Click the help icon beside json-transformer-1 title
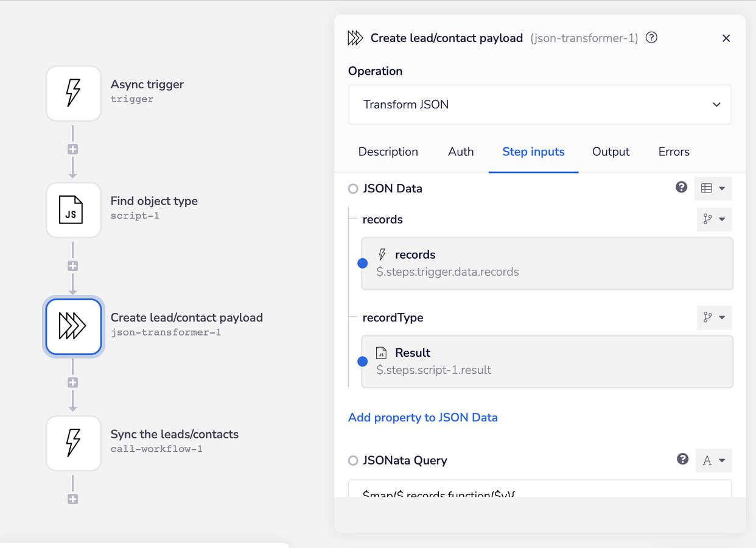Image resolution: width=756 pixels, height=548 pixels. point(651,38)
